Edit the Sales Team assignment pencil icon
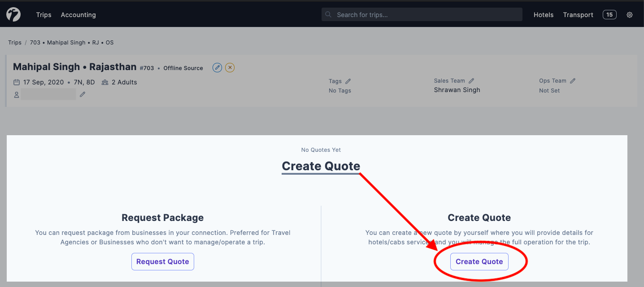This screenshot has width=644, height=287. click(471, 80)
